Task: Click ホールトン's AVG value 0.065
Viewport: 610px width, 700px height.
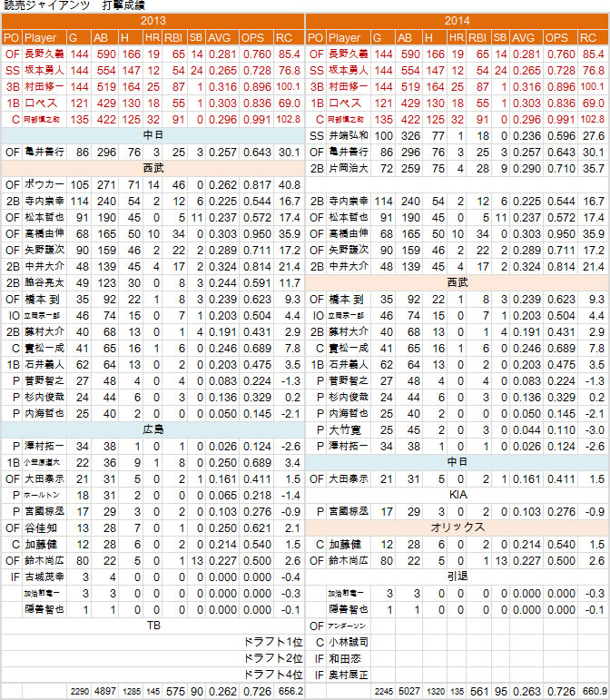Action: pyautogui.click(x=222, y=495)
